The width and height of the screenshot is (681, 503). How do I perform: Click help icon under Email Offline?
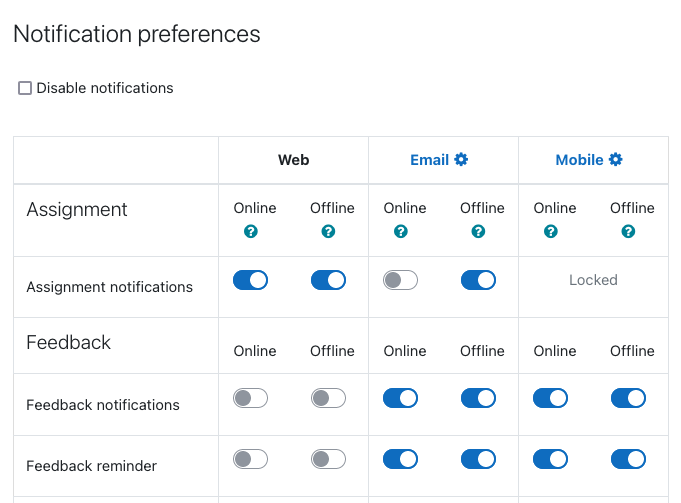point(478,231)
